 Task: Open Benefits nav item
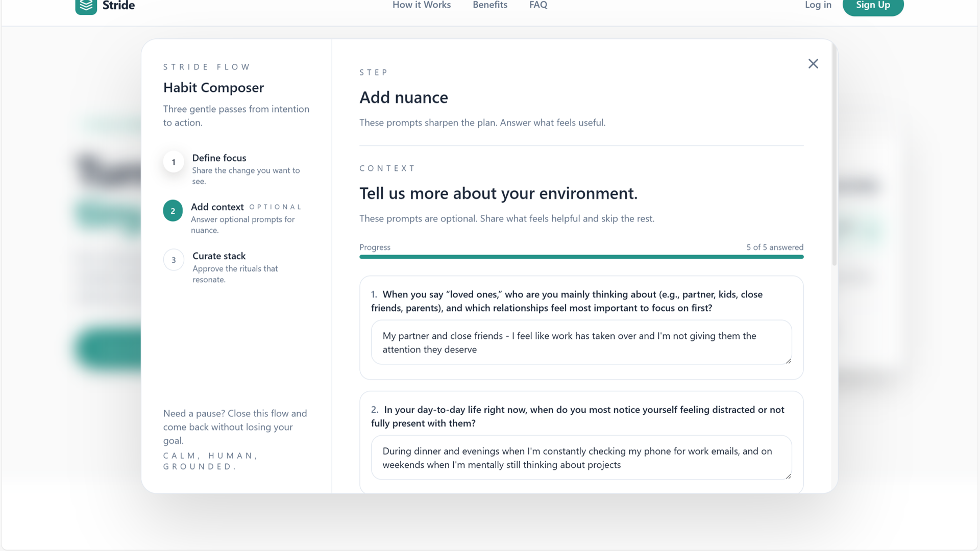point(489,5)
